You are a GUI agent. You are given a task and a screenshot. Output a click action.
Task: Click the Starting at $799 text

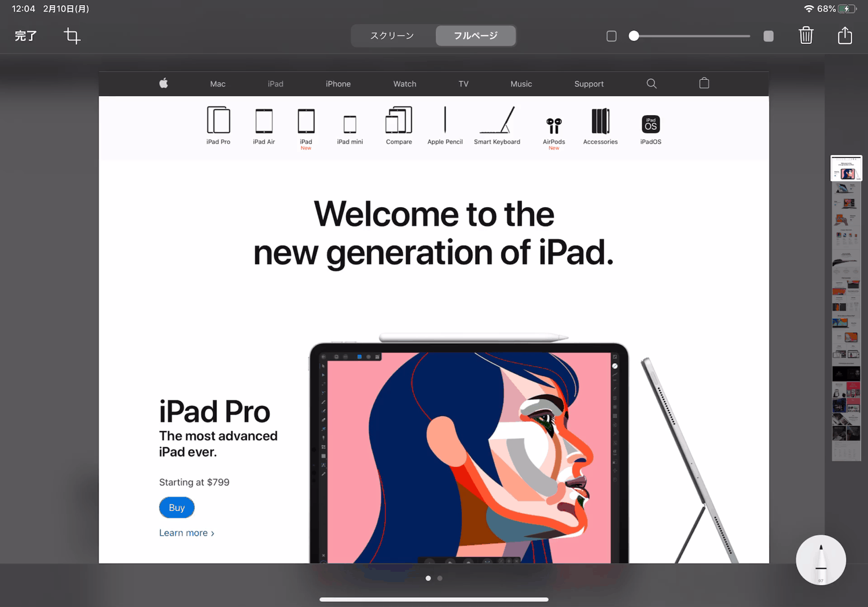[194, 482]
